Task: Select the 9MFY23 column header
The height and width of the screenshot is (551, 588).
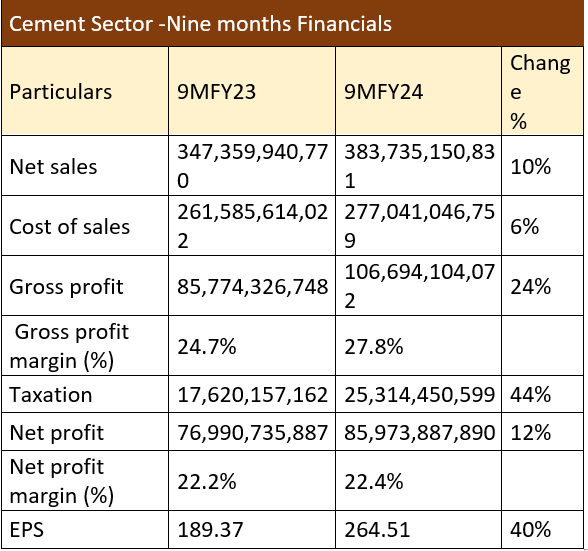Action: click(252, 91)
